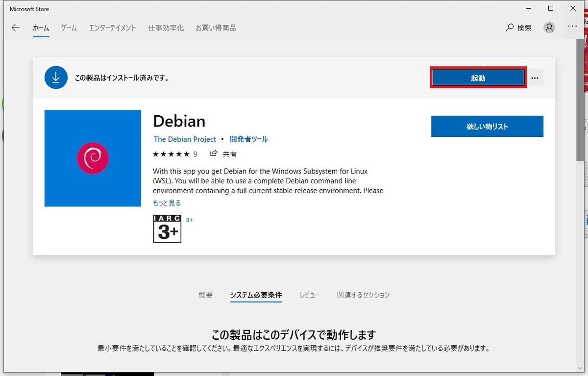
Task: Add Debian to the 欲しい物リスト
Action: click(487, 126)
